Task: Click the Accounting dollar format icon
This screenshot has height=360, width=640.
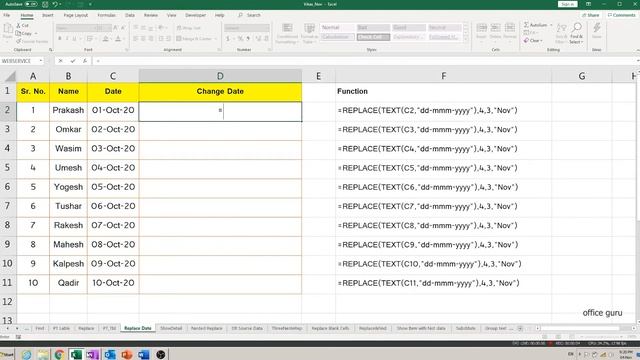Action: point(227,39)
